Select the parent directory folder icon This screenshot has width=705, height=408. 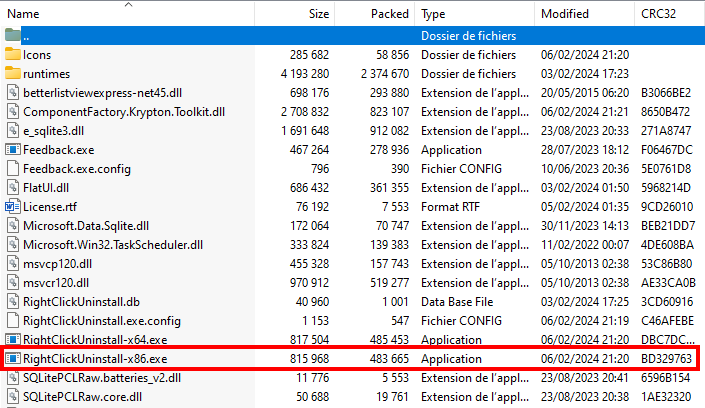12,35
